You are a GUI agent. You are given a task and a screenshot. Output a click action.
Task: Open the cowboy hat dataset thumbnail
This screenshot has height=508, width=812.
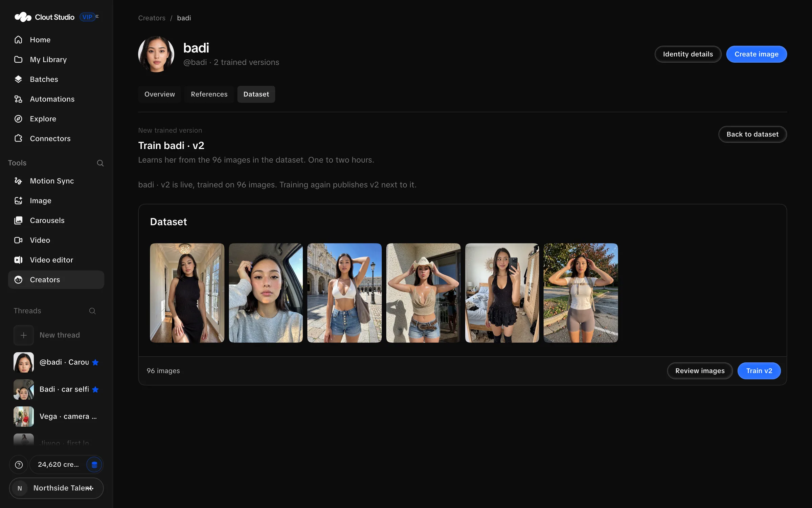[x=423, y=293]
